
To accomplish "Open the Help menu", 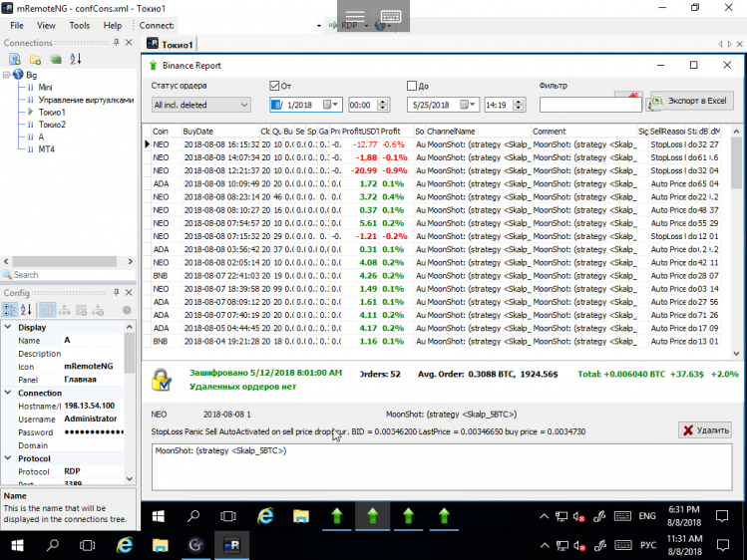I will pyautogui.click(x=113, y=26).
